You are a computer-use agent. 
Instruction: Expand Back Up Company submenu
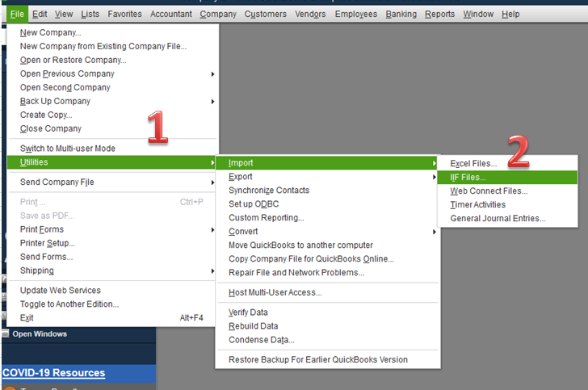(x=112, y=101)
